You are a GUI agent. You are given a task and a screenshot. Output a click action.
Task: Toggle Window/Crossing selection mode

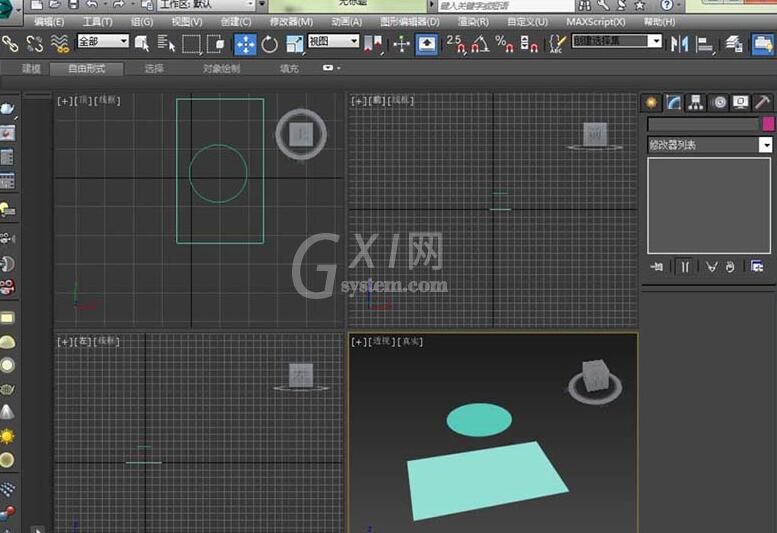(x=216, y=44)
